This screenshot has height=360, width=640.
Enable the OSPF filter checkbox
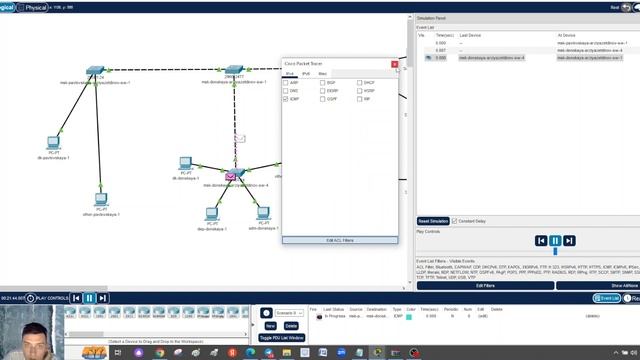tap(322, 99)
